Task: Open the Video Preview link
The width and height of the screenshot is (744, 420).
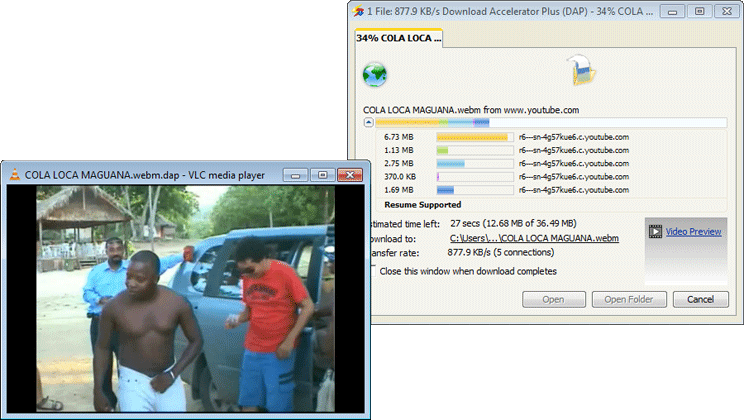Action: pyautogui.click(x=693, y=232)
